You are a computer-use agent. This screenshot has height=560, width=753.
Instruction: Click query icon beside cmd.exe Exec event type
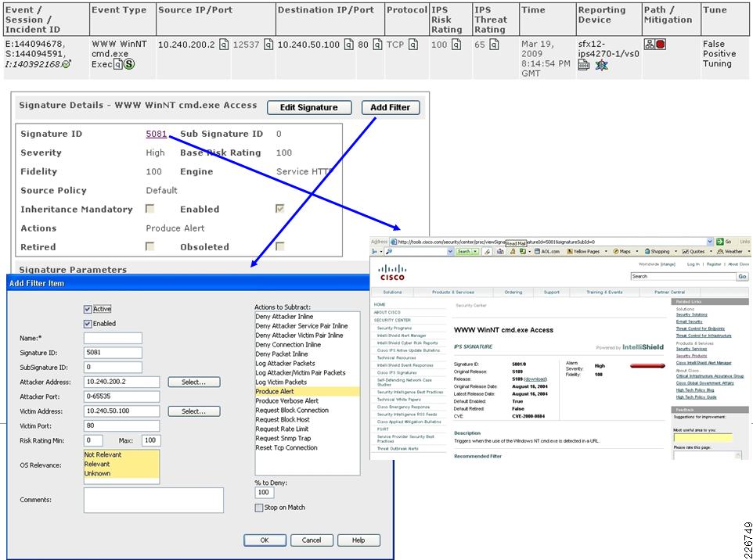tap(117, 64)
